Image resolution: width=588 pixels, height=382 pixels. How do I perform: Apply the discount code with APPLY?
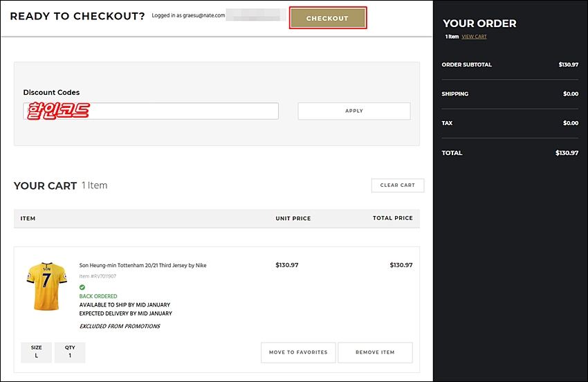coord(354,111)
